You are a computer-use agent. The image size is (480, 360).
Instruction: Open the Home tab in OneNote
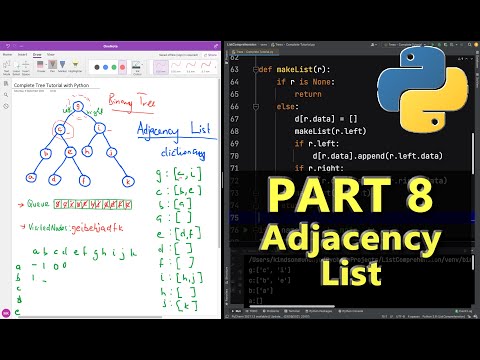click(x=7, y=54)
